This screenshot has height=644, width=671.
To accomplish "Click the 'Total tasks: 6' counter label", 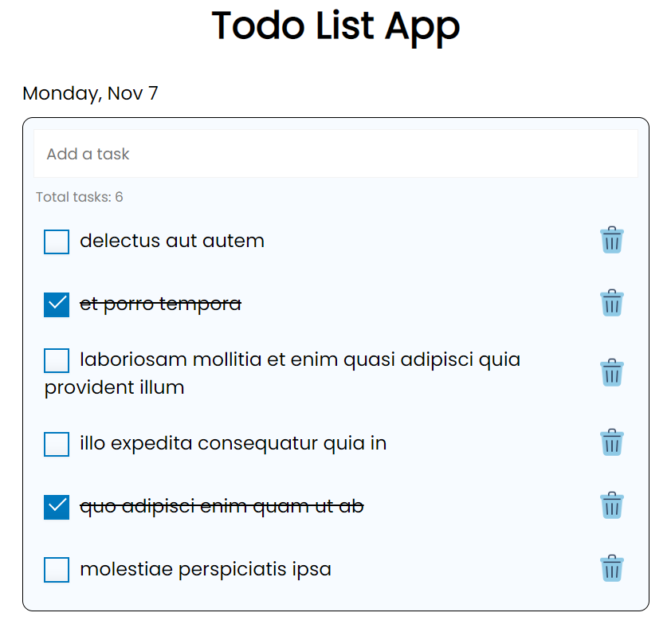I will pos(79,197).
